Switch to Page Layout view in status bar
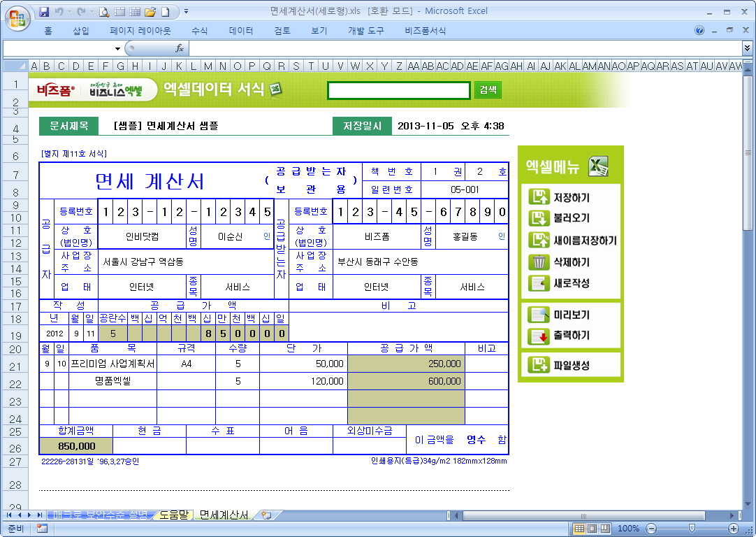This screenshot has width=756, height=537. click(591, 529)
